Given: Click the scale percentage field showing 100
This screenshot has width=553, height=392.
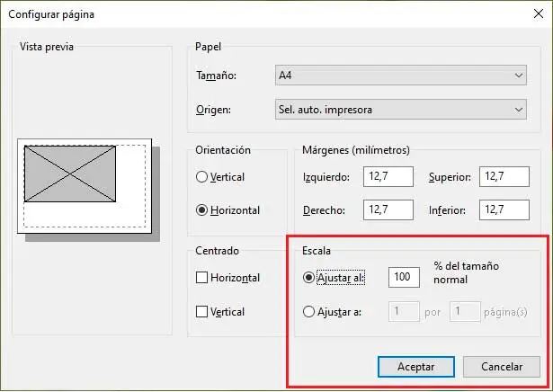Looking at the screenshot, I should click(404, 277).
